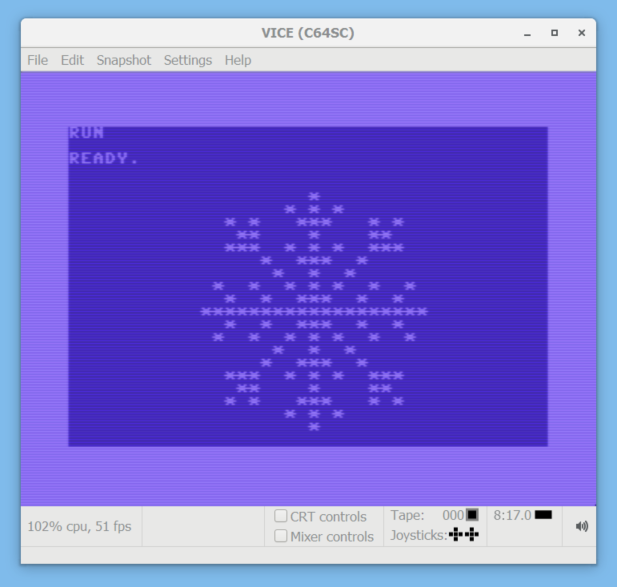Viewport: 617px width, 587px height.
Task: Click the READY. prompt in emulator screen
Action: 104,158
